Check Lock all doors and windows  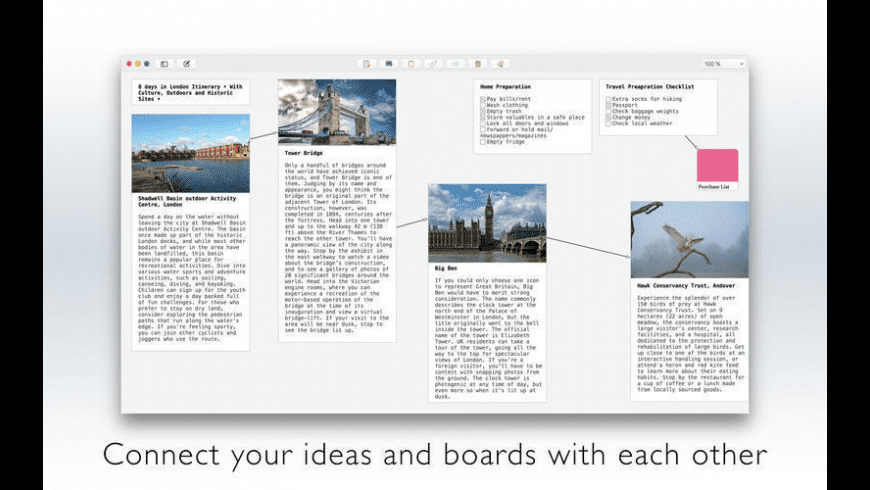483,124
